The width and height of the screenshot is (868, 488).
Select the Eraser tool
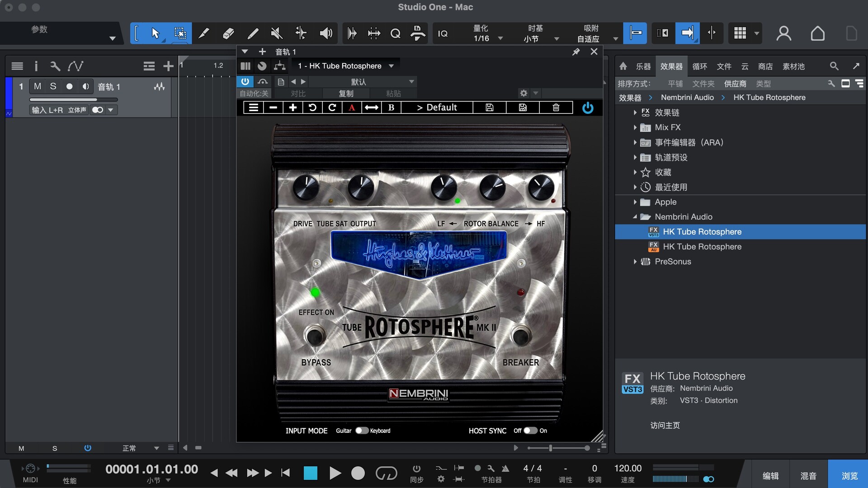point(228,33)
